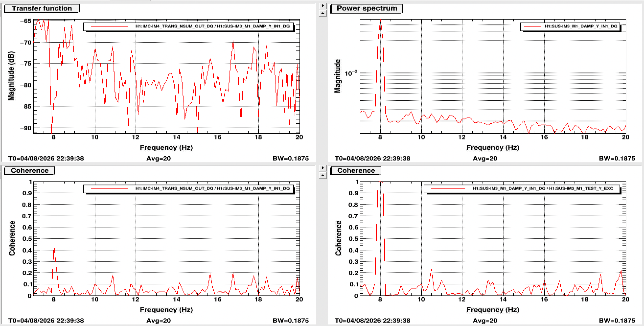Screen dimensions: 644x326
Task: Click the bottom-left Coherence legend channel label
Action: pyautogui.click(x=212, y=188)
